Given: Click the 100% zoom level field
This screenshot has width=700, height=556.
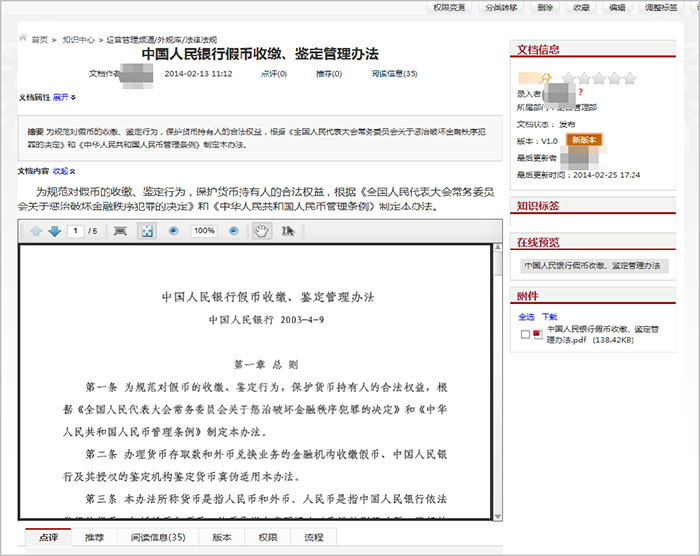Looking at the screenshot, I should coord(204,231).
